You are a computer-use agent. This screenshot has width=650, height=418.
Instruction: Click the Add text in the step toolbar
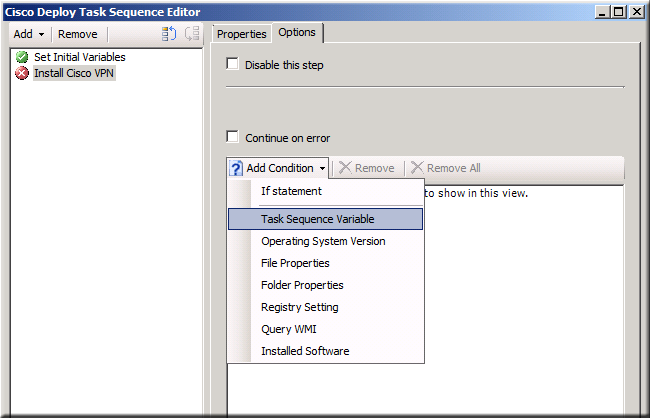click(23, 34)
